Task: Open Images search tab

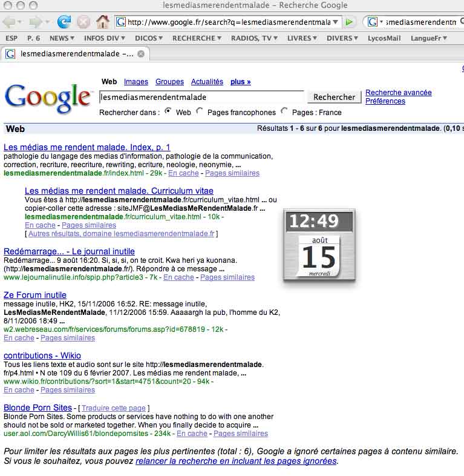Action: (136, 82)
